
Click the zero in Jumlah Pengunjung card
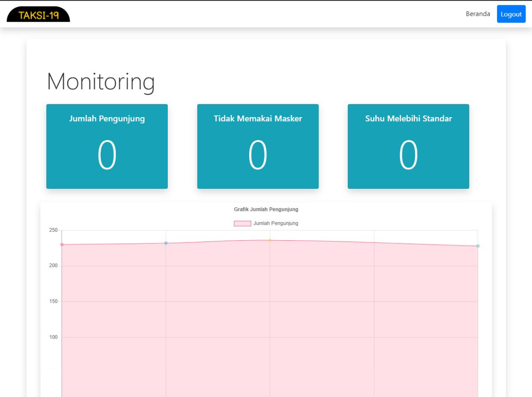coord(107,155)
